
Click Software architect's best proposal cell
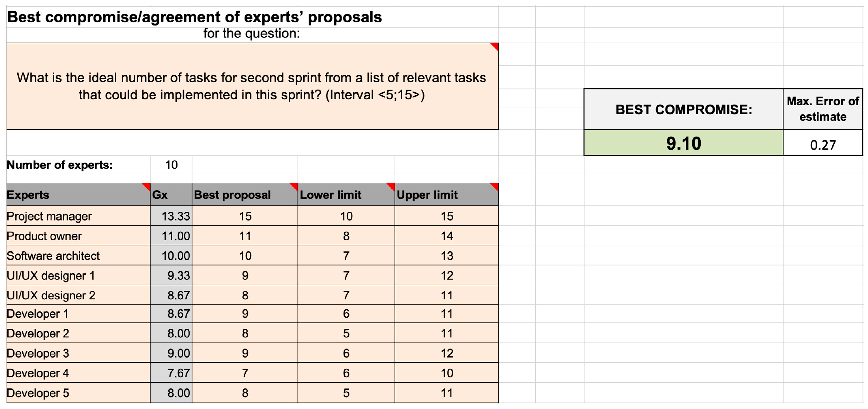point(245,256)
